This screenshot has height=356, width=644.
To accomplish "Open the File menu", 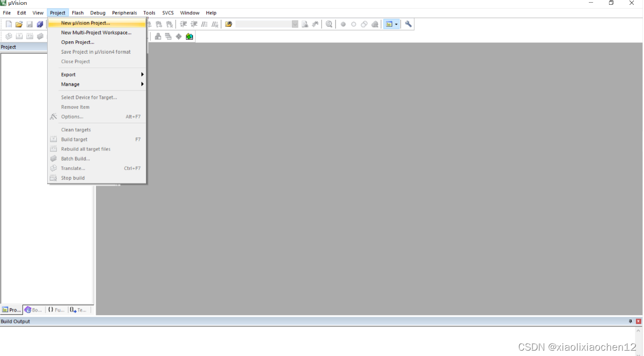I will pyautogui.click(x=6, y=13).
